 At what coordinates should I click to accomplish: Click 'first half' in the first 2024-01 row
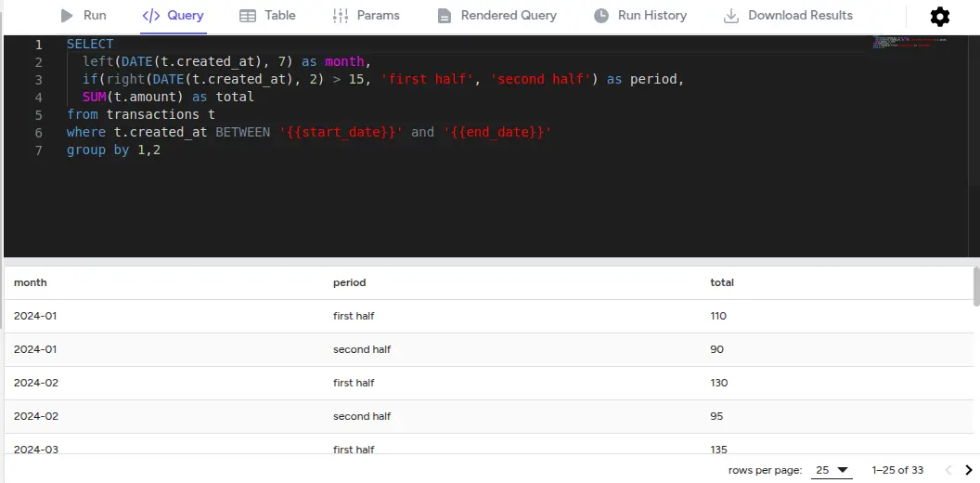(x=354, y=316)
